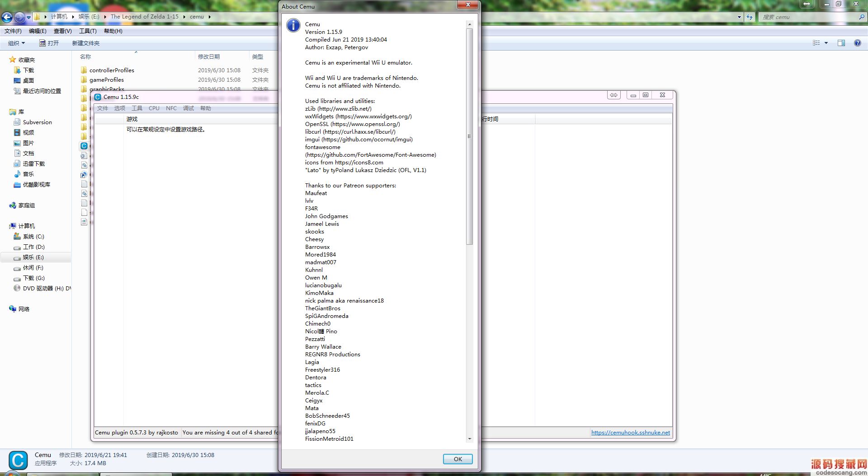Select the Cemu application file icon

pyautogui.click(x=84, y=145)
